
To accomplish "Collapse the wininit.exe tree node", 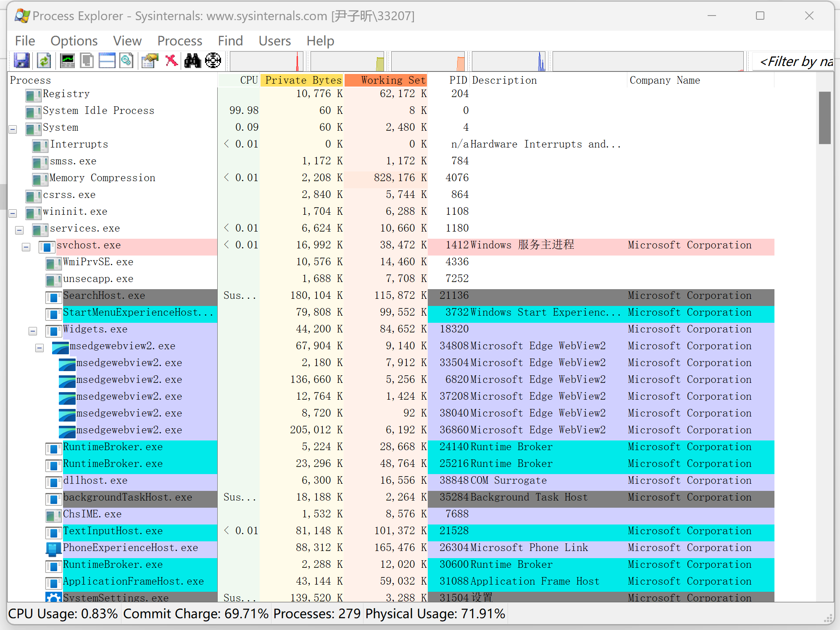I will [x=13, y=214].
